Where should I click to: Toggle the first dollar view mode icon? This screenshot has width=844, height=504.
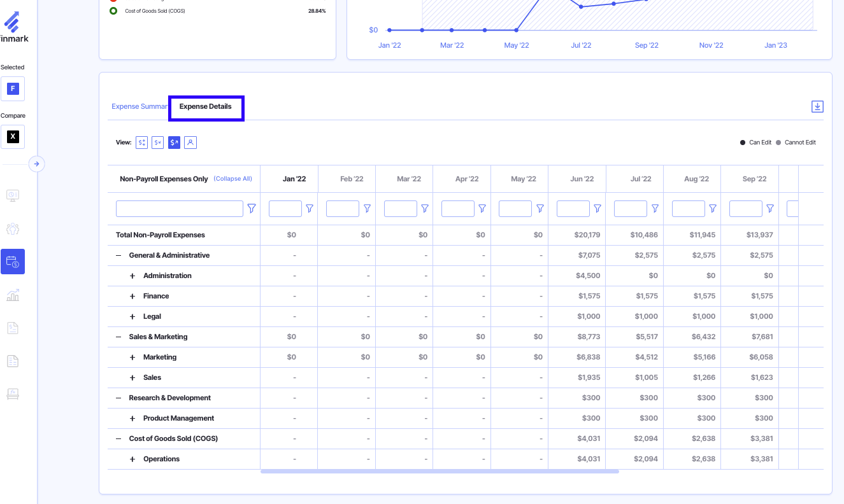pos(141,143)
